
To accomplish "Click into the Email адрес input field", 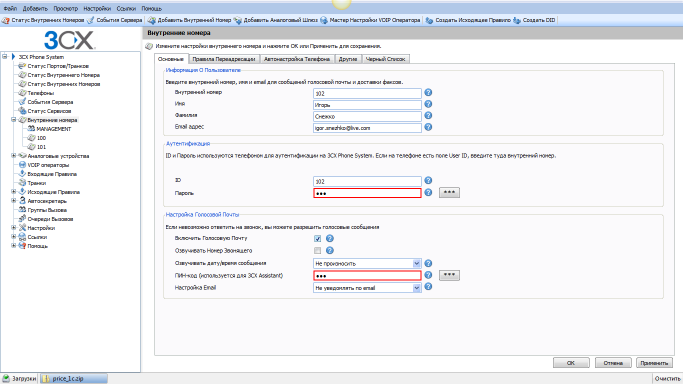I will [x=367, y=128].
